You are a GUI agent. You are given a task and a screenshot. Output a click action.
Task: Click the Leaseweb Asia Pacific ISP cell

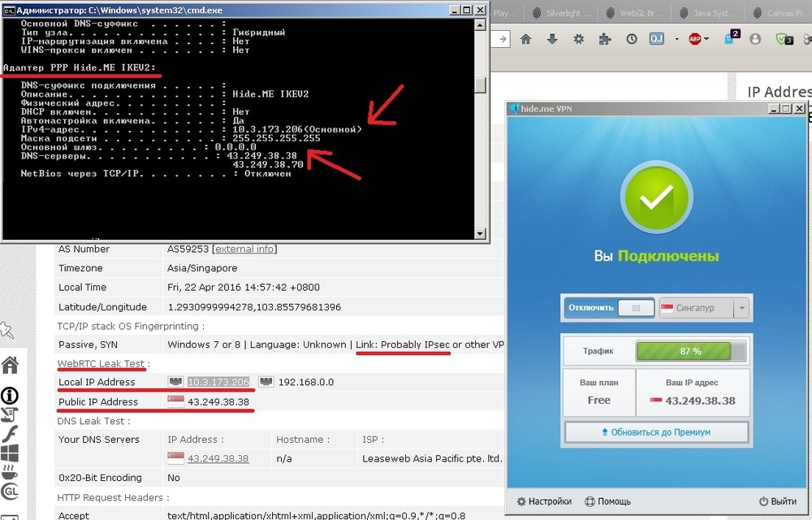pyautogui.click(x=432, y=458)
